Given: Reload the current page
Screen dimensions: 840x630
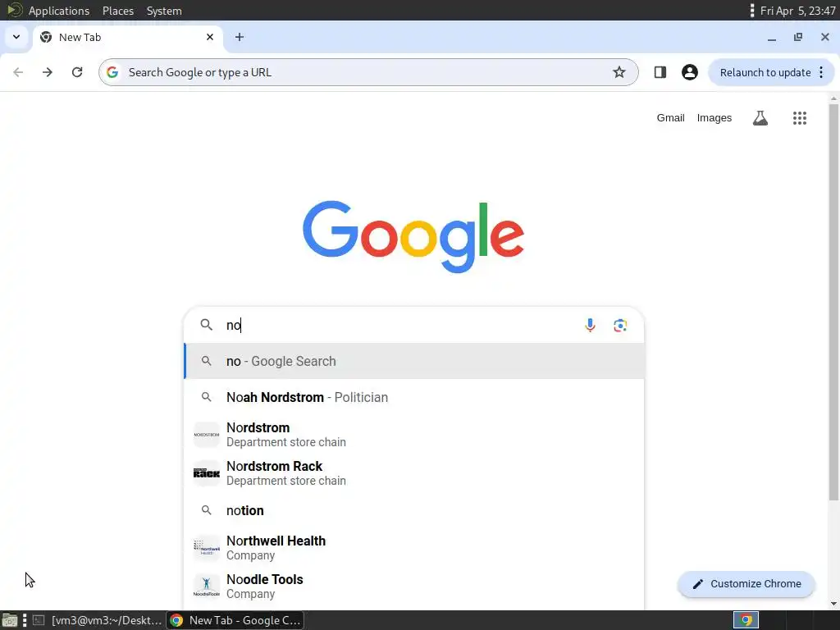Looking at the screenshot, I should coord(77,72).
